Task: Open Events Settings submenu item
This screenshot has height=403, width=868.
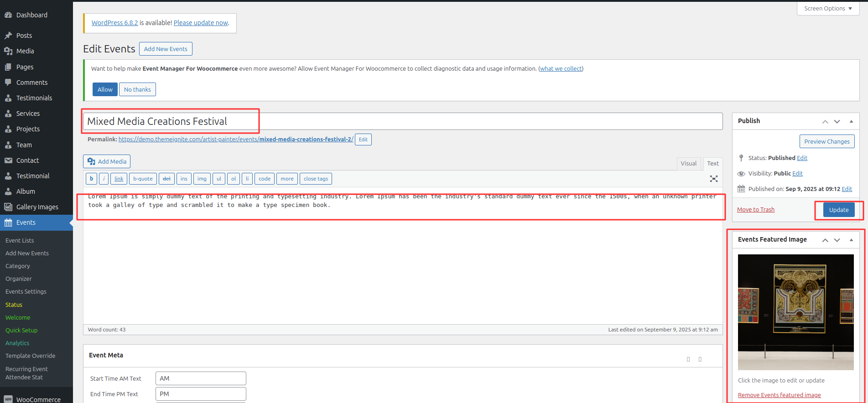Action: point(26,292)
